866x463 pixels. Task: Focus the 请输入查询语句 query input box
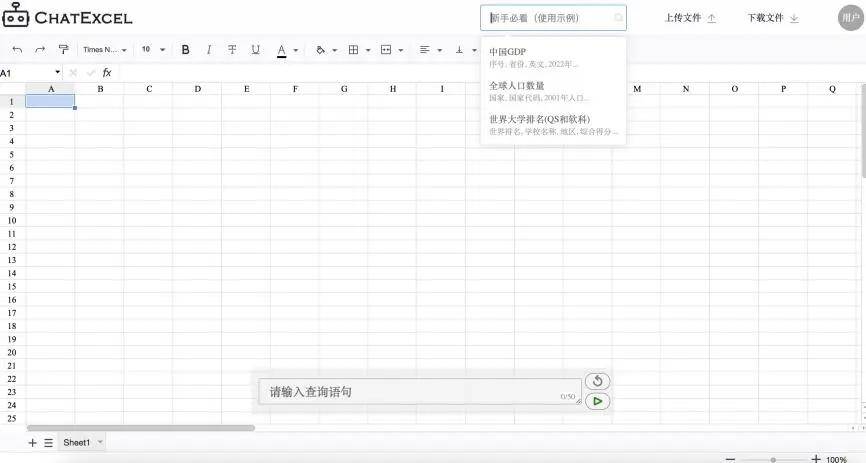[x=420, y=392]
